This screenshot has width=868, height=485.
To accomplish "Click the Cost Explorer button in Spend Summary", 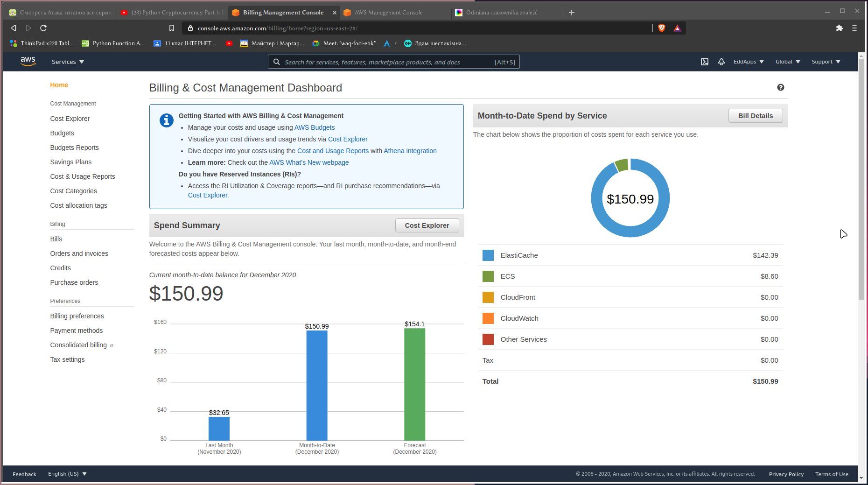I will click(427, 225).
